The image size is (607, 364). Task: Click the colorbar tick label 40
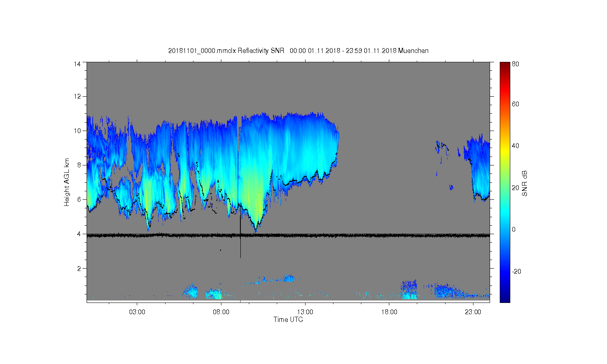(516, 146)
